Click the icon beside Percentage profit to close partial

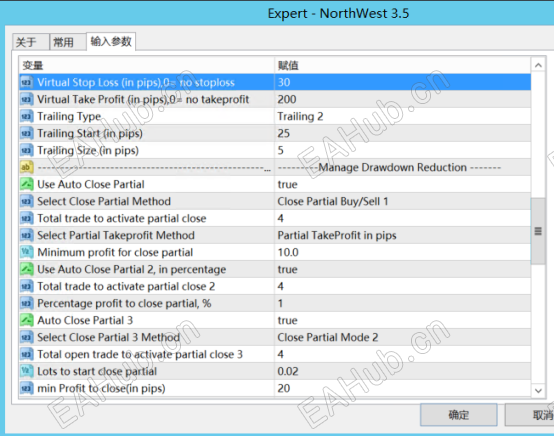coord(26,303)
